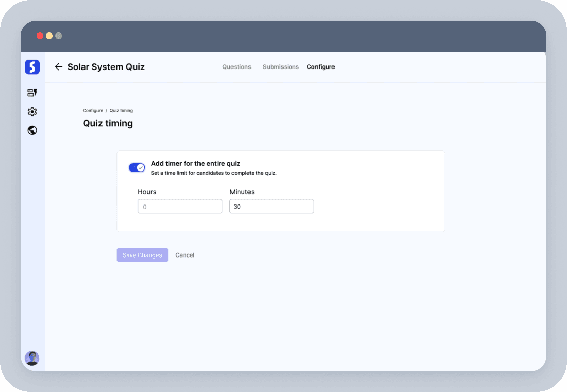Minimize the window with the yellow button
567x392 pixels.
(x=49, y=36)
